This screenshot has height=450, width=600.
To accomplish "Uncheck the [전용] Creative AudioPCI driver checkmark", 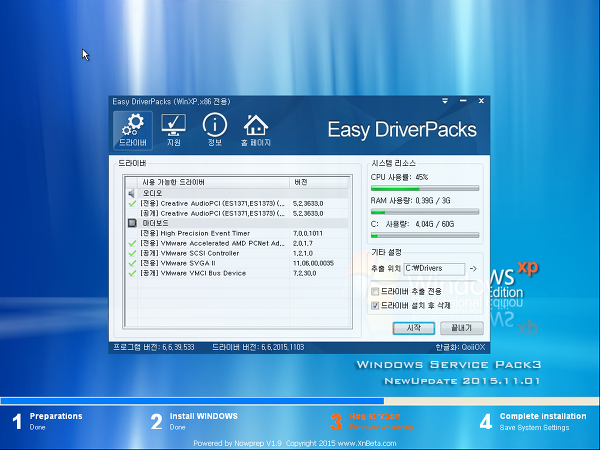I will pos(132,204).
